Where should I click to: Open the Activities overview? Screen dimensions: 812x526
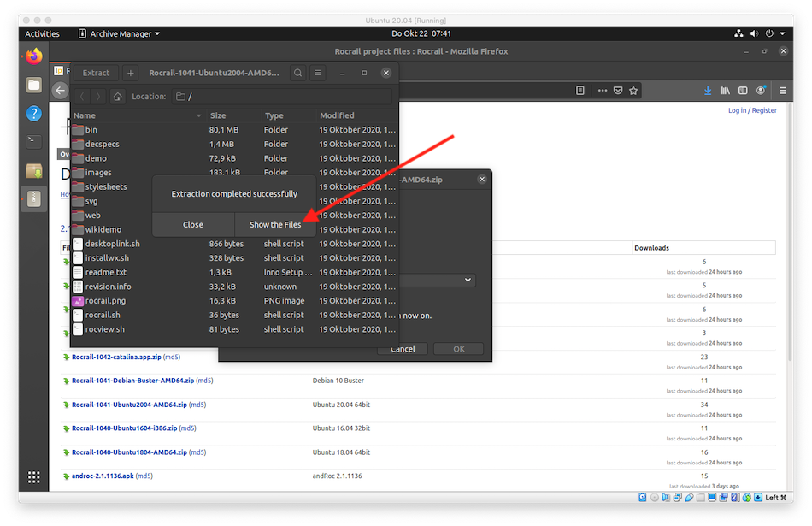pyautogui.click(x=42, y=34)
